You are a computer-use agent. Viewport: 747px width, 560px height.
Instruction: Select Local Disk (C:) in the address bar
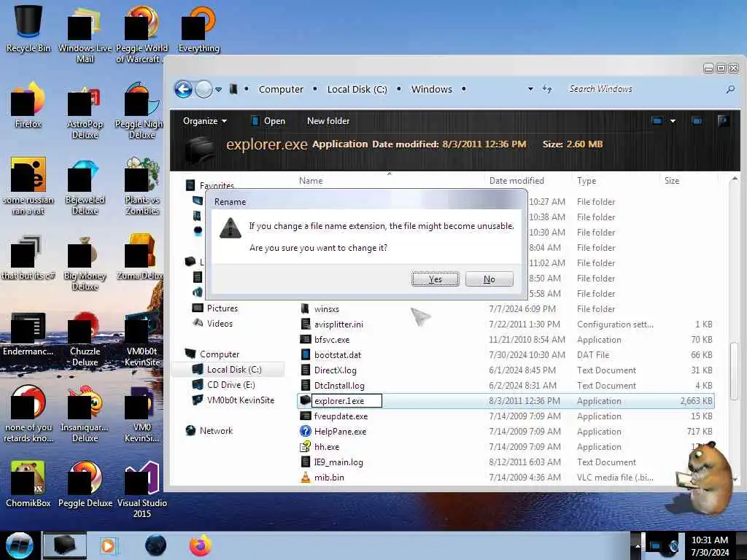pos(357,89)
